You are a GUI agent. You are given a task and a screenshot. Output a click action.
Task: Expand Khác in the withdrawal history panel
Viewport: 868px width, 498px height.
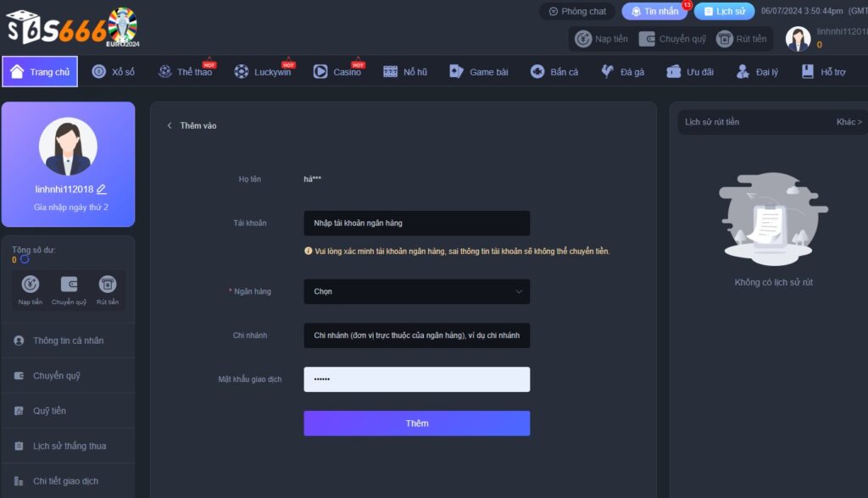coord(849,122)
